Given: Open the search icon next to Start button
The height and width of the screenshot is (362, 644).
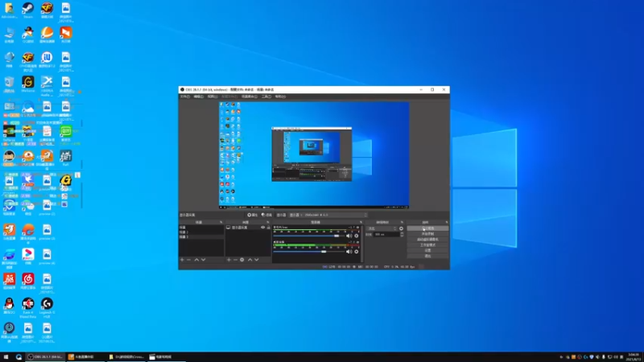Looking at the screenshot, I should (x=19, y=357).
